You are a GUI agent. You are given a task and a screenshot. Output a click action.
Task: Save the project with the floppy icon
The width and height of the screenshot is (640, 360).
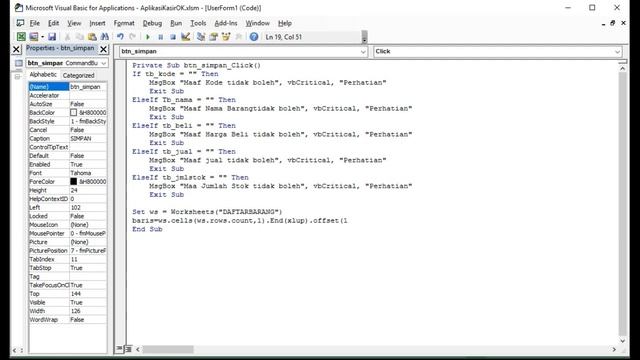[52, 37]
